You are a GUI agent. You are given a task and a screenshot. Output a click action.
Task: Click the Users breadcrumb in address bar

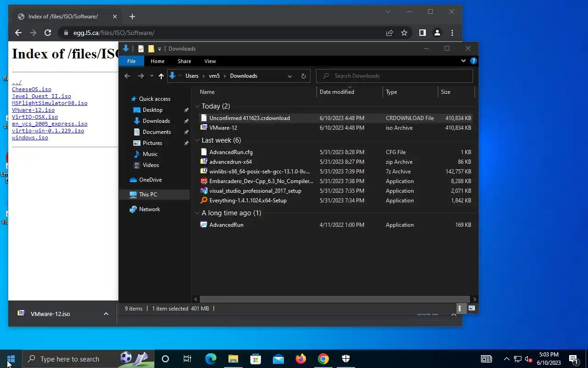coord(192,76)
